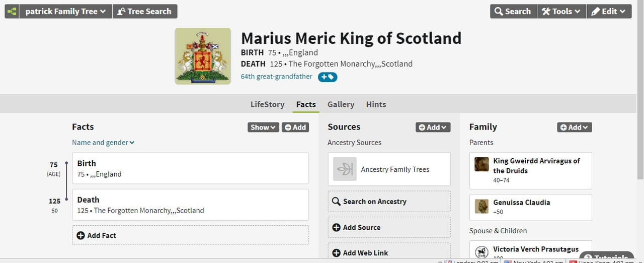Click the Search on Ancestry magnifier icon
Screen dimensions: 644x263
point(336,202)
